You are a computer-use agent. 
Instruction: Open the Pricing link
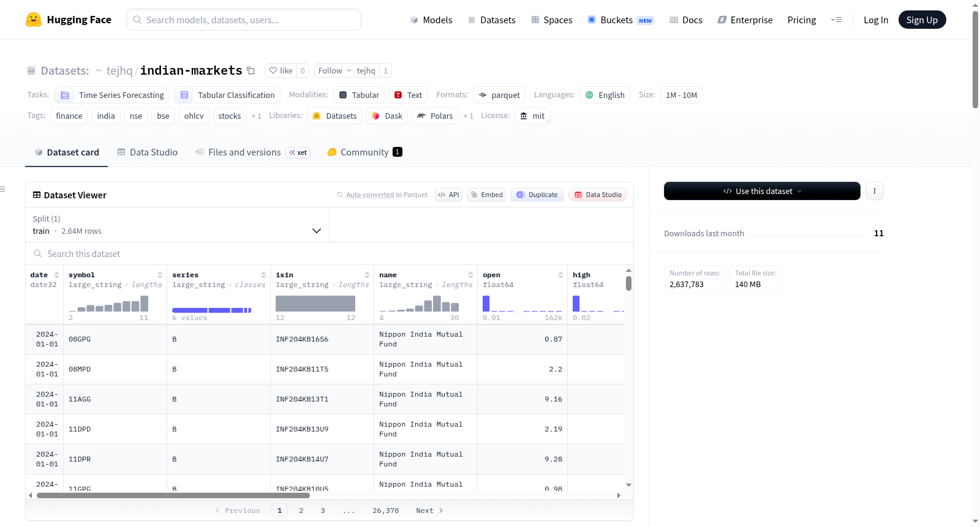[802, 20]
